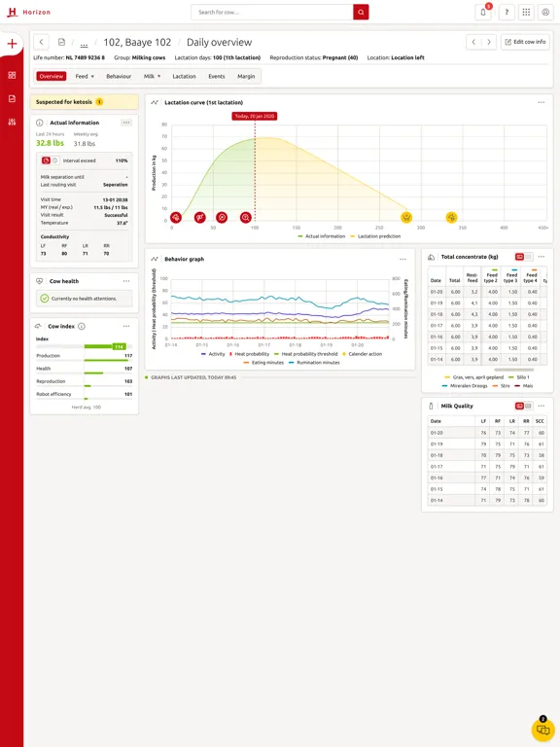Click the Total concentrate horizontal scrollbar

[x=513, y=370]
